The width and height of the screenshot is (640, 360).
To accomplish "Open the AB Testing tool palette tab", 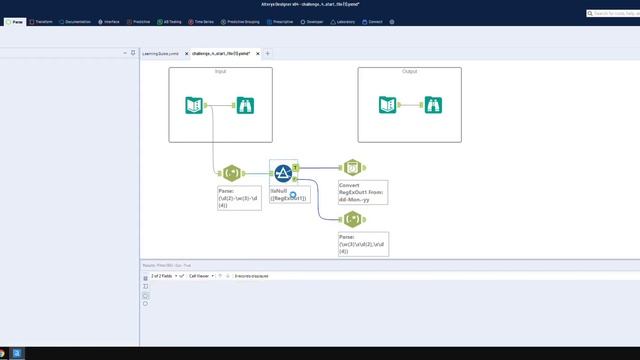I will pyautogui.click(x=169, y=22).
